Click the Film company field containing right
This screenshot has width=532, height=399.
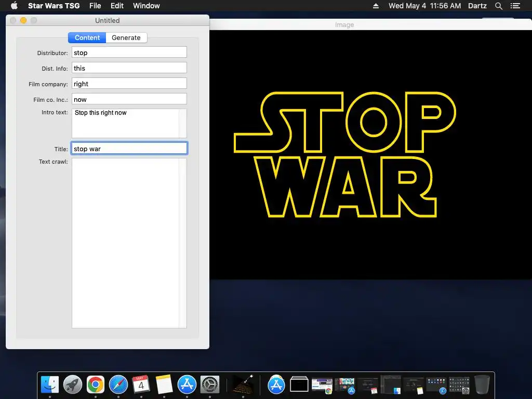(129, 84)
